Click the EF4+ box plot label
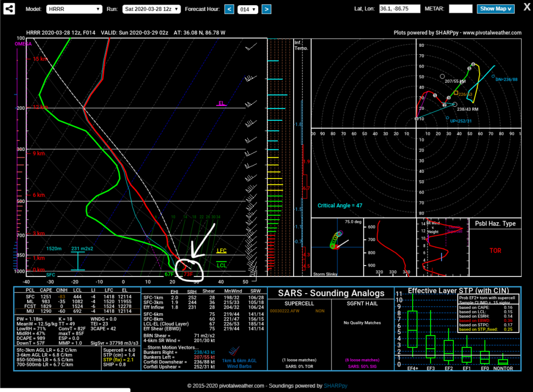Viewport: 533px width, 392px height. (413, 369)
